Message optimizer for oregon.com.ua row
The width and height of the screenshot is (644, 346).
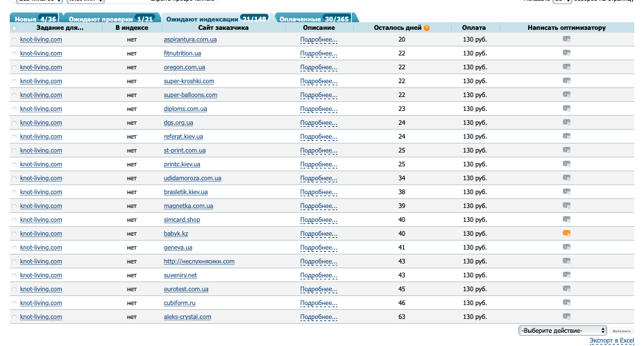pos(566,67)
